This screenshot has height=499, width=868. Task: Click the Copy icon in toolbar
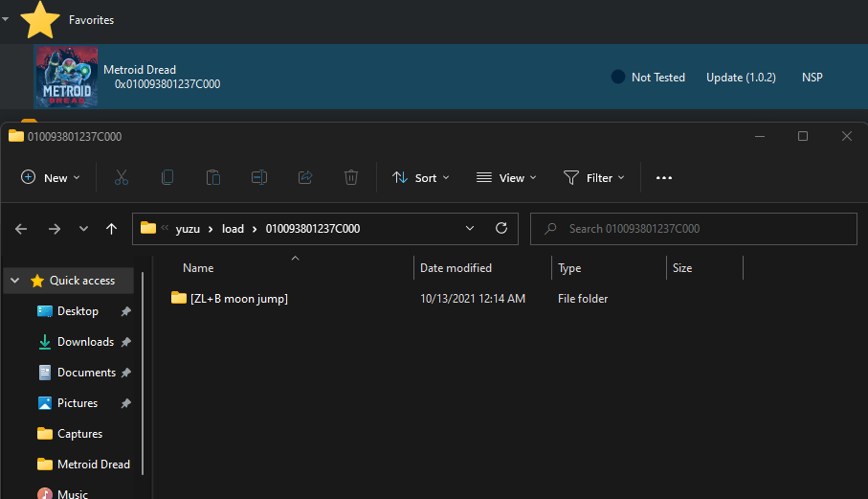tap(167, 177)
